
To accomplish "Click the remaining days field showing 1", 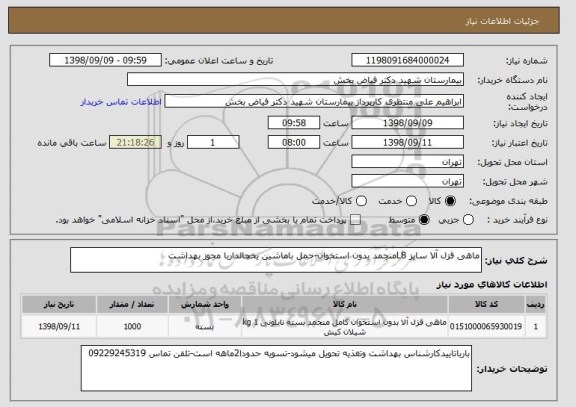I will [x=213, y=142].
